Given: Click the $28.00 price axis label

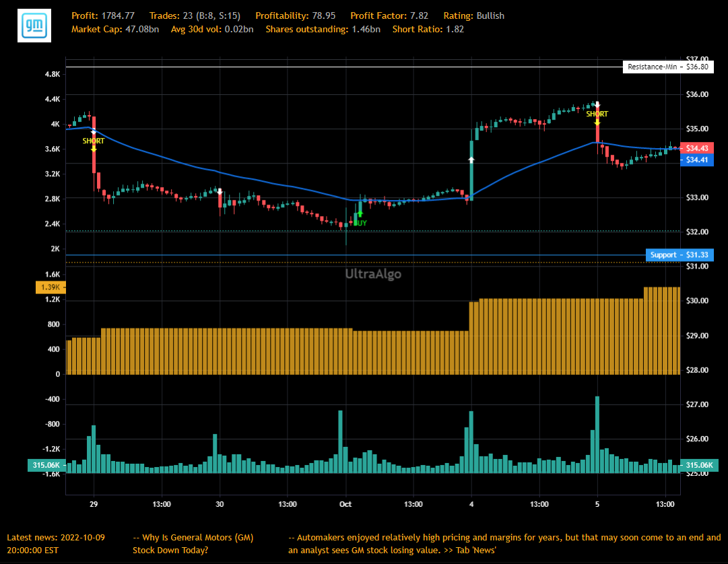Looking at the screenshot, I should (x=697, y=370).
